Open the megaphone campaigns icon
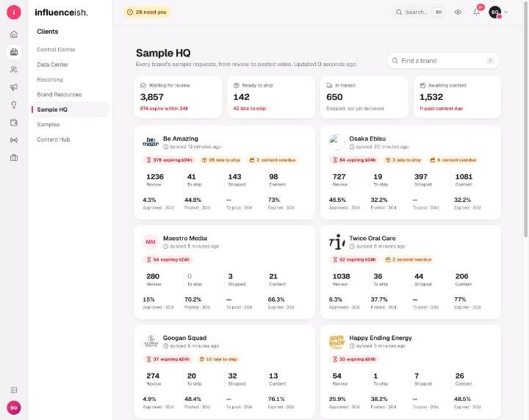529x420 pixels. [x=14, y=87]
